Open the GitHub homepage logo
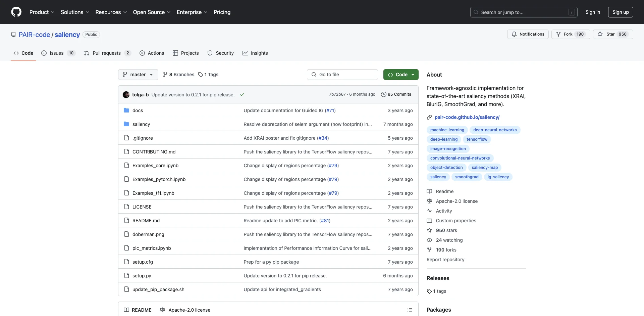The width and height of the screenshot is (644, 316). (x=16, y=12)
